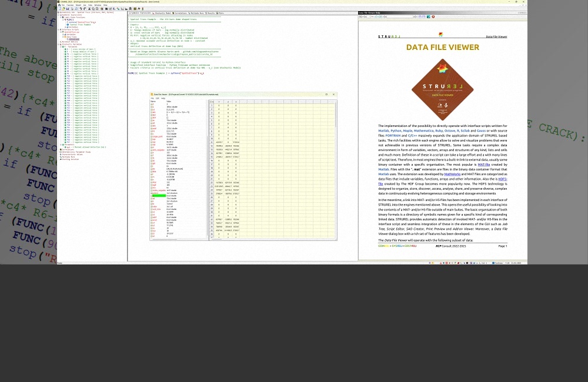Select the Notebook Add-ons tree item
Image resolution: width=588 pixels, height=382 pixels.
[x=70, y=42]
